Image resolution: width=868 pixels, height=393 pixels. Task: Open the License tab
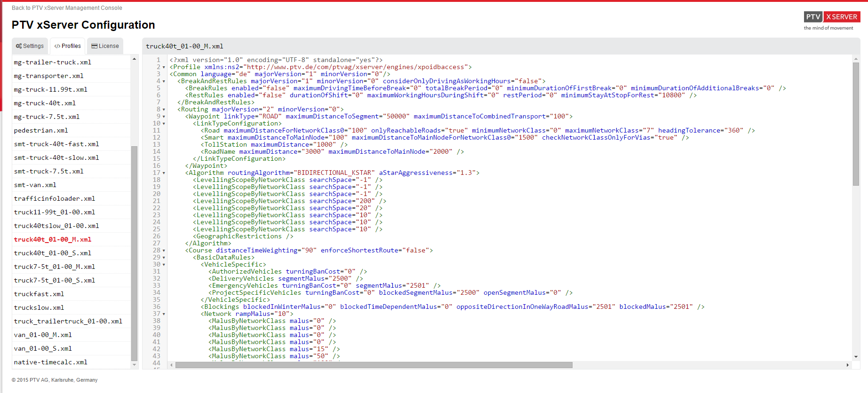[105, 46]
